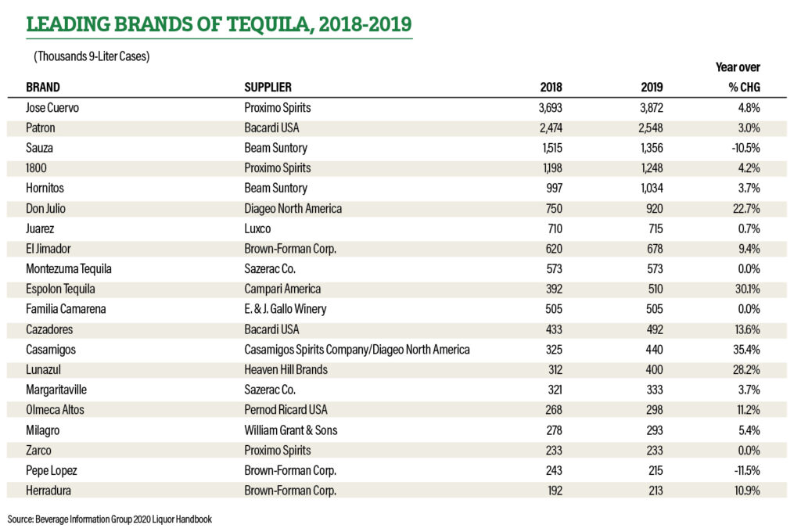
Task: Select the Jose Cuervo brand cell
Action: pos(52,108)
